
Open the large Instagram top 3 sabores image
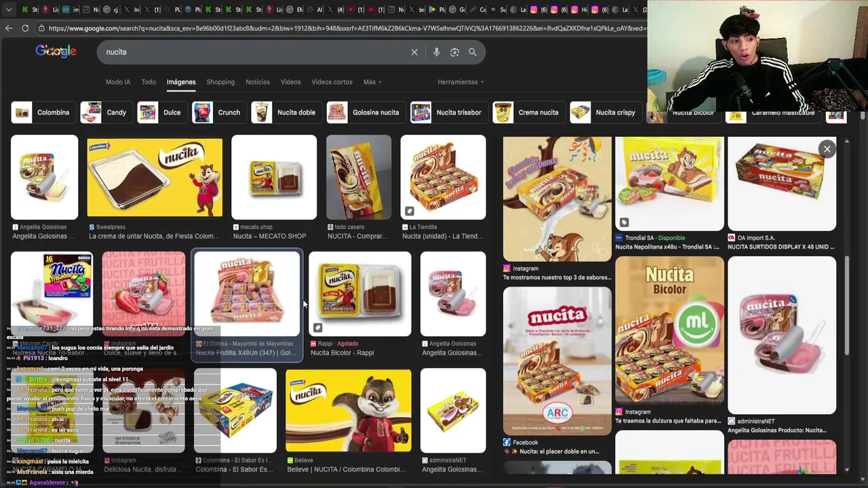pos(557,199)
